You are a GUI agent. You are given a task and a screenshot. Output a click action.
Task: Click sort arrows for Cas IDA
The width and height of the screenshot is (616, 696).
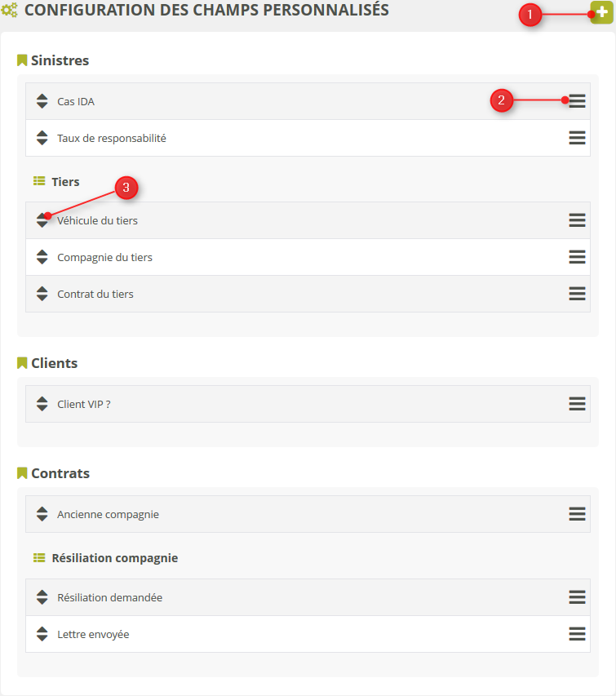pyautogui.click(x=42, y=101)
